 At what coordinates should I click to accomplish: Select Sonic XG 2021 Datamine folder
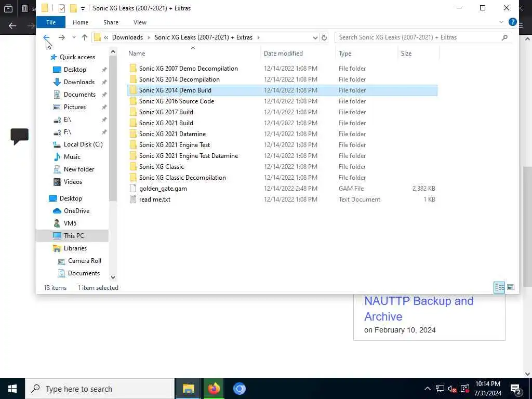point(172,134)
